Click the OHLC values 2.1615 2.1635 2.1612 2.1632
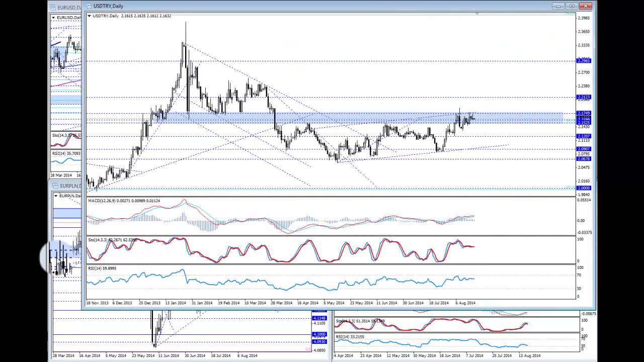The image size is (644, 362). 146,16
